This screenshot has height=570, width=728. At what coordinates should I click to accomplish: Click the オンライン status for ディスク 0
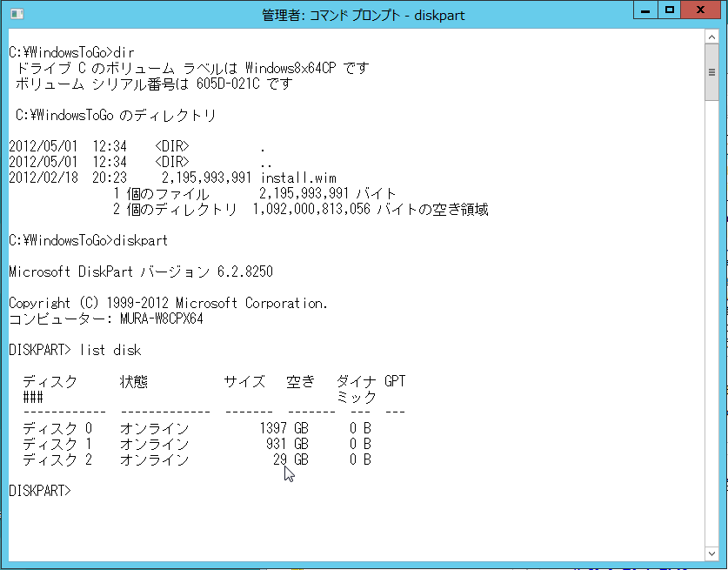click(155, 428)
